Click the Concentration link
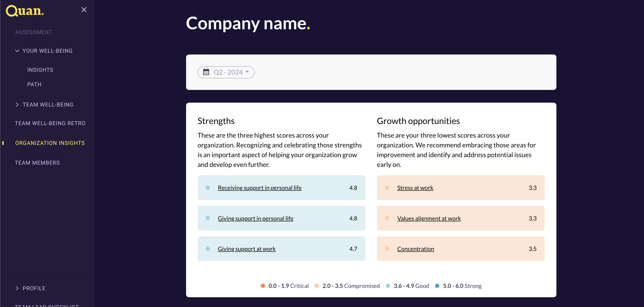The image size is (644, 307). [415, 249]
